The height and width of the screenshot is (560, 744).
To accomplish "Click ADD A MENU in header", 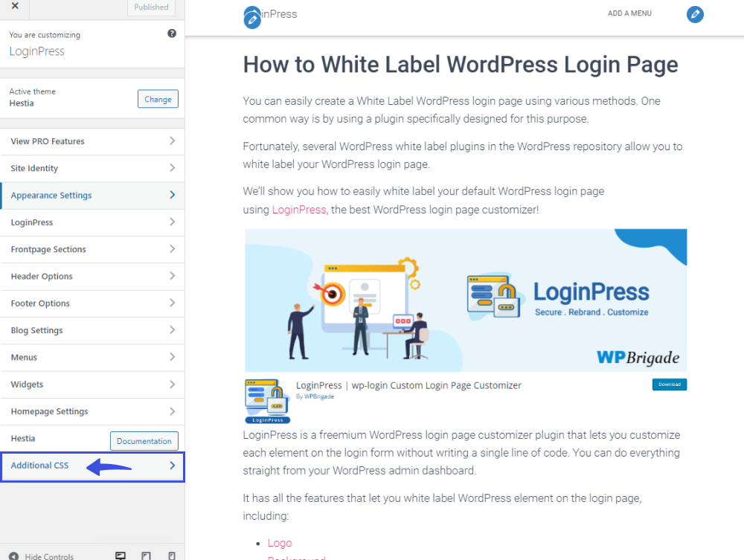I will click(x=629, y=13).
